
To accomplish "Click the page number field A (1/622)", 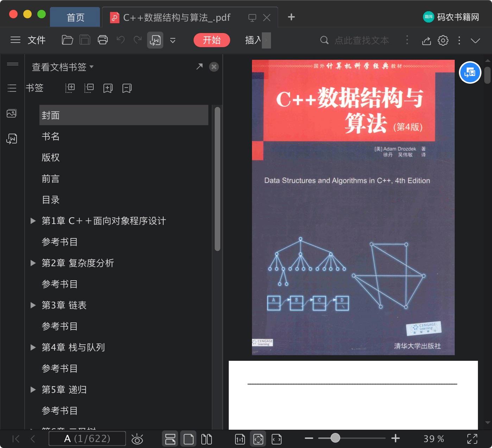I will pos(87,439).
